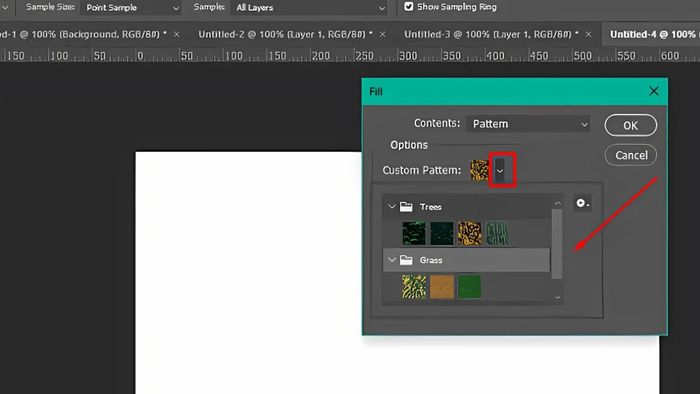Confirm the Fill dialog with OK

click(630, 125)
